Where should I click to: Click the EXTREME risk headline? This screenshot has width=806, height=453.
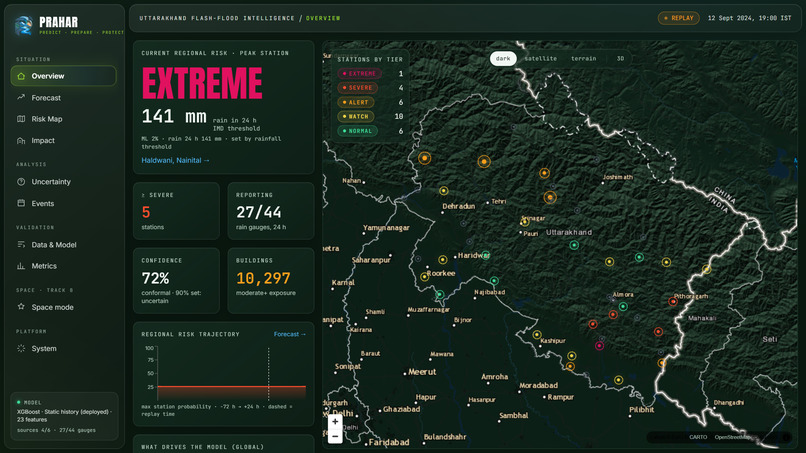tap(202, 83)
